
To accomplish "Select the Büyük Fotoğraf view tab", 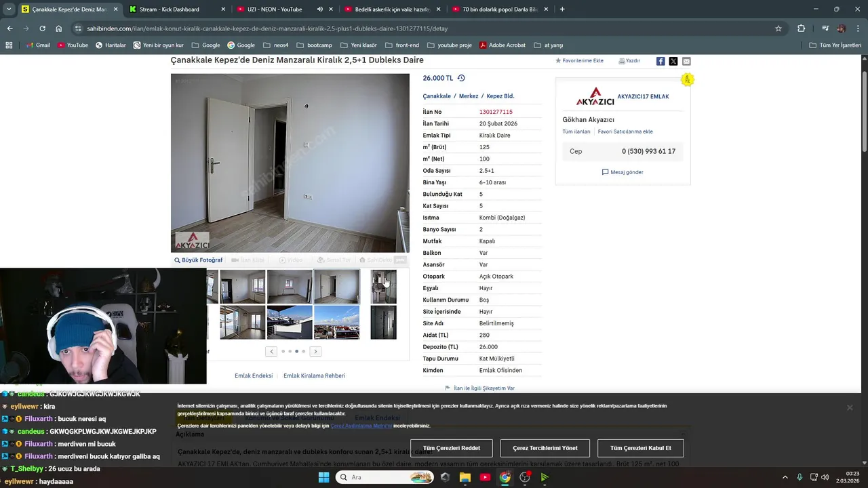I will [198, 260].
